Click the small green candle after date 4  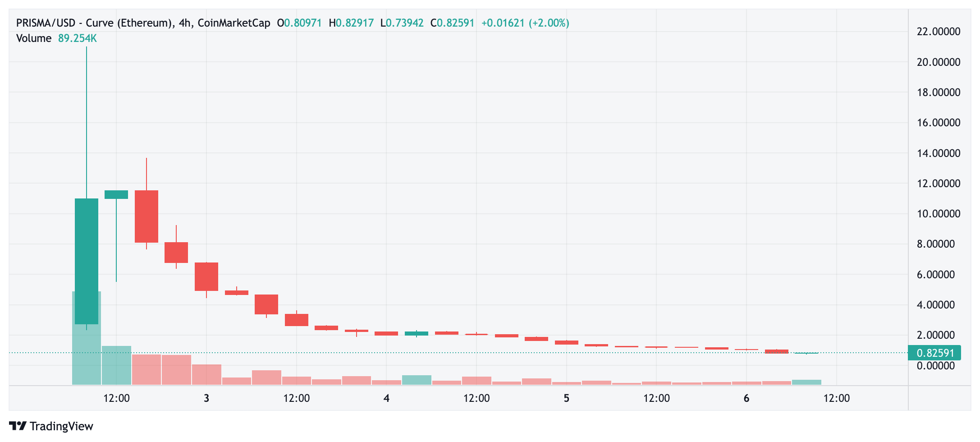tap(417, 333)
